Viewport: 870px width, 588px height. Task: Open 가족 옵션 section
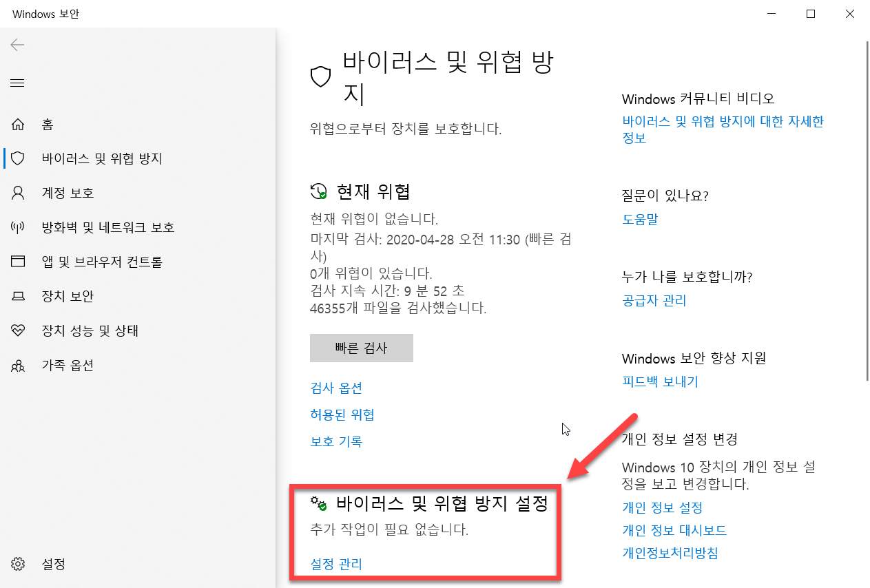[68, 365]
